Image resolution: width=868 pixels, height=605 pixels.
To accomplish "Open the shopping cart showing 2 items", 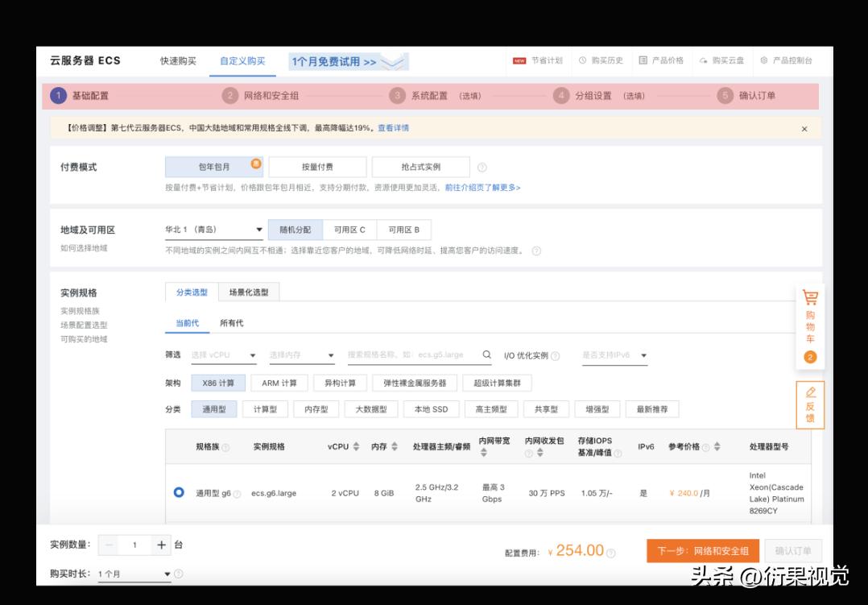I will (x=810, y=322).
